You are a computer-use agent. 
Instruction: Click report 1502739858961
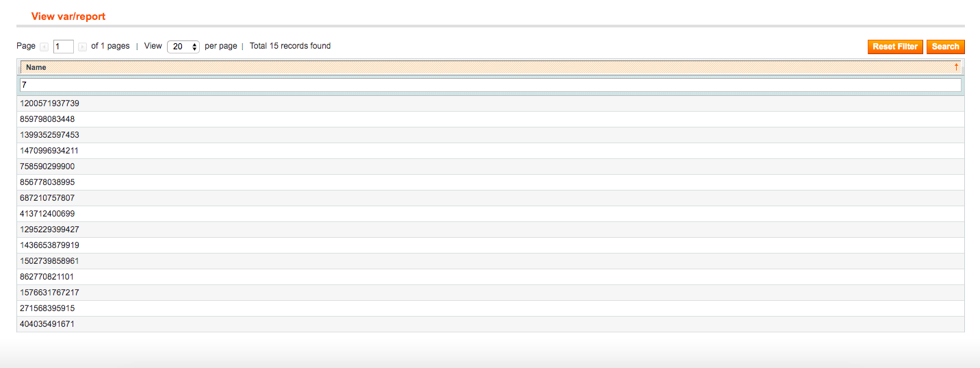click(x=491, y=261)
